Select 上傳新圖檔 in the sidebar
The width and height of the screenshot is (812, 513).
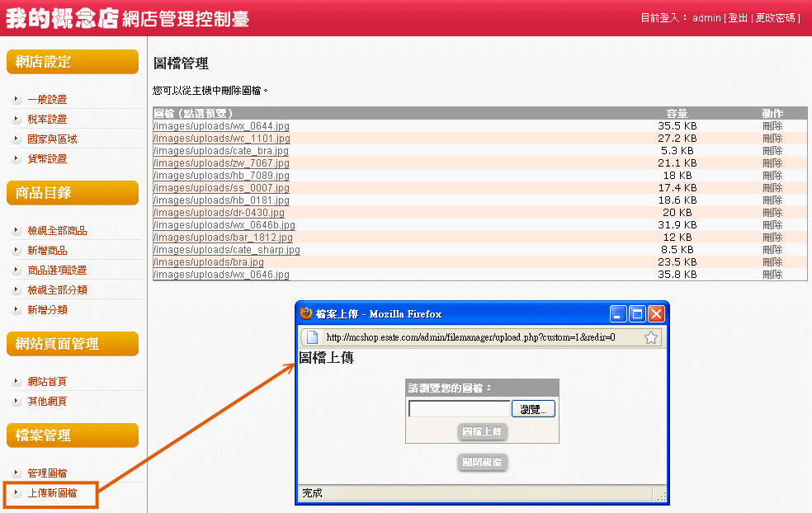[x=52, y=493]
